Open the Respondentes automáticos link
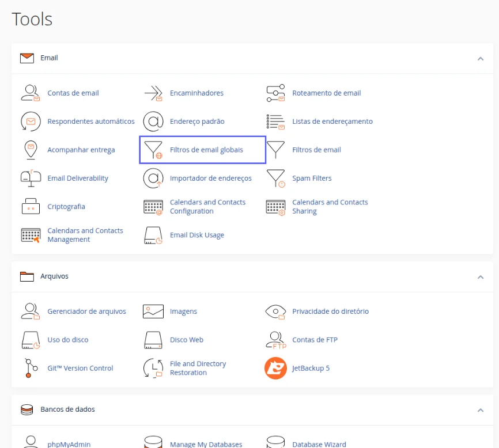 91,122
